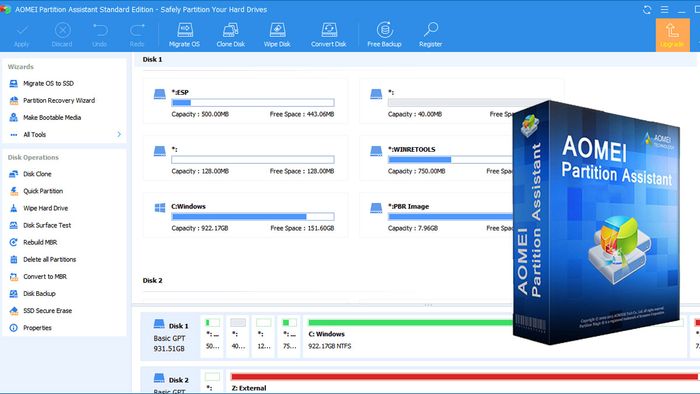
Task: Click Free Space : 151.60GB text
Action: (x=302, y=228)
